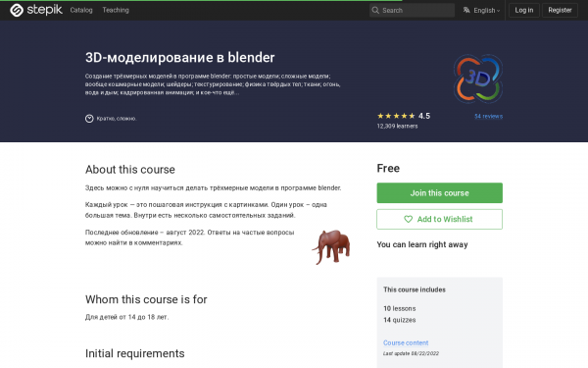Click the Last update 08/22/2022 text
The image size is (588, 368).
click(x=411, y=353)
